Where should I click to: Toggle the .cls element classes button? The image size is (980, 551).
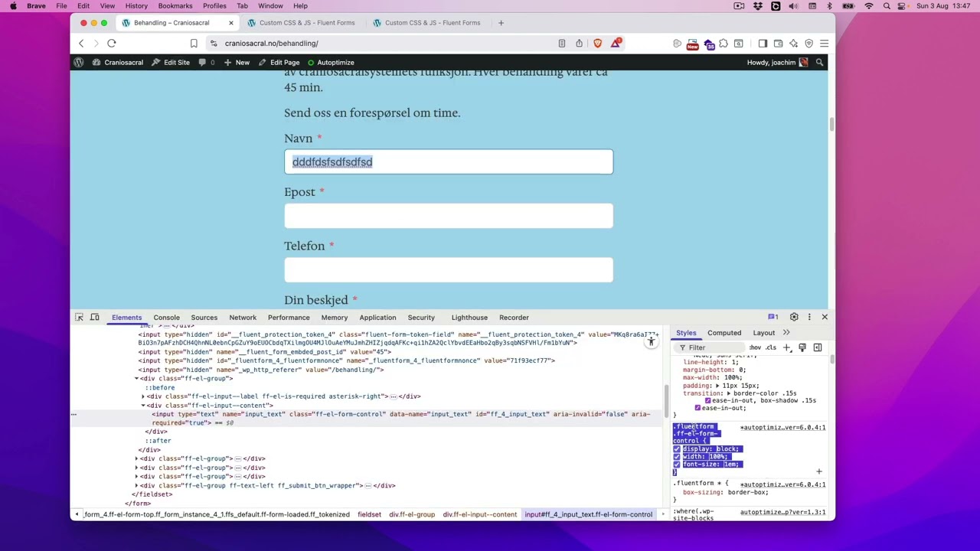click(770, 347)
